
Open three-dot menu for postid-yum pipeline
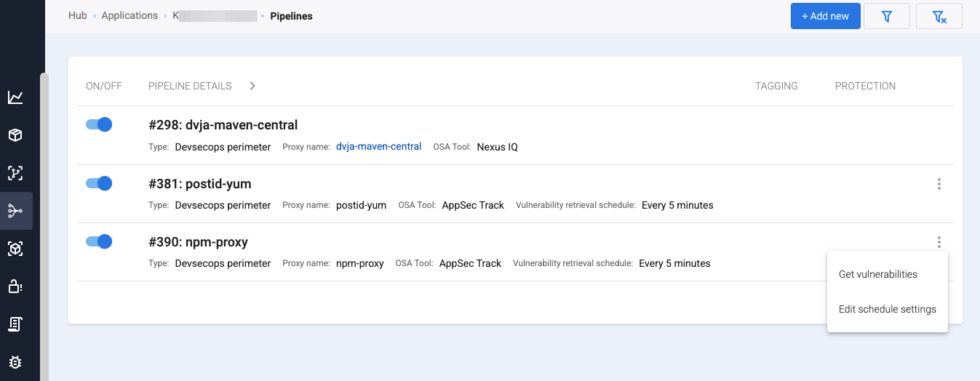point(939,184)
